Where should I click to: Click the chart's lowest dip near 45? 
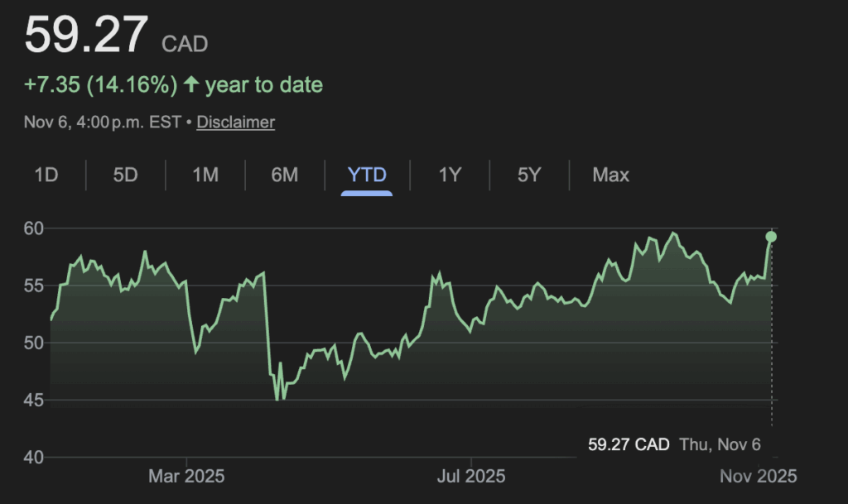pyautogui.click(x=278, y=399)
